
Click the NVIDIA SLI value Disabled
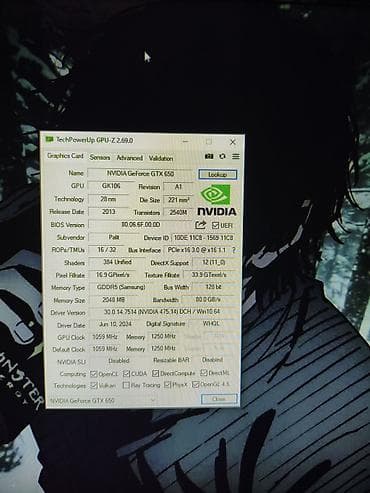point(119,361)
